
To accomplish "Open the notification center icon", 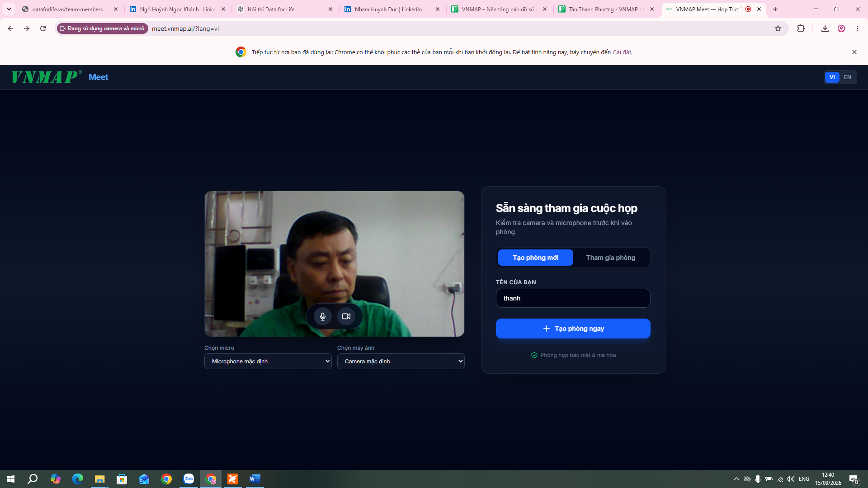I will (x=854, y=479).
